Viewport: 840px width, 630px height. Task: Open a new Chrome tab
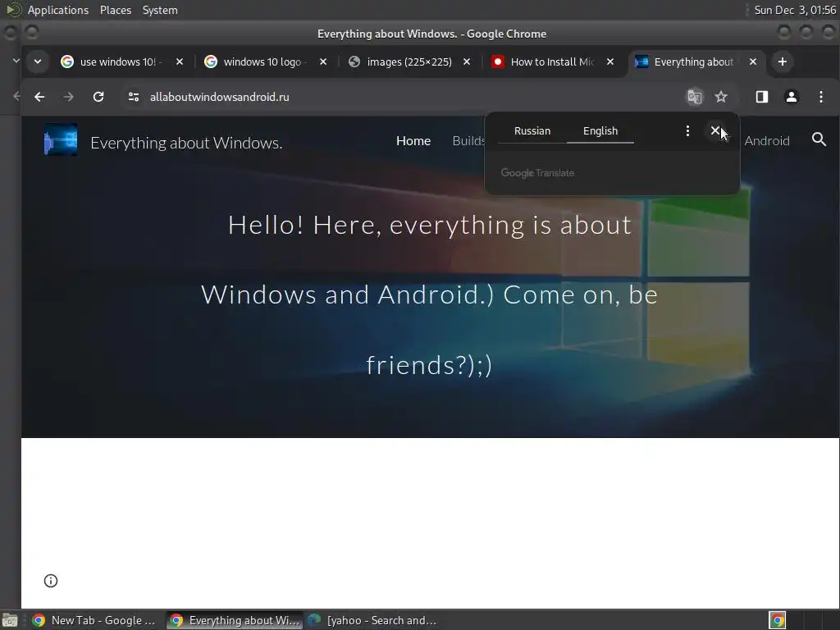pyautogui.click(x=782, y=62)
